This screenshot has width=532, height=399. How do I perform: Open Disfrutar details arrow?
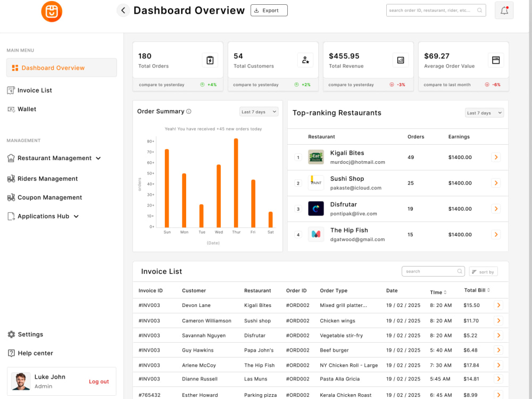tap(496, 209)
